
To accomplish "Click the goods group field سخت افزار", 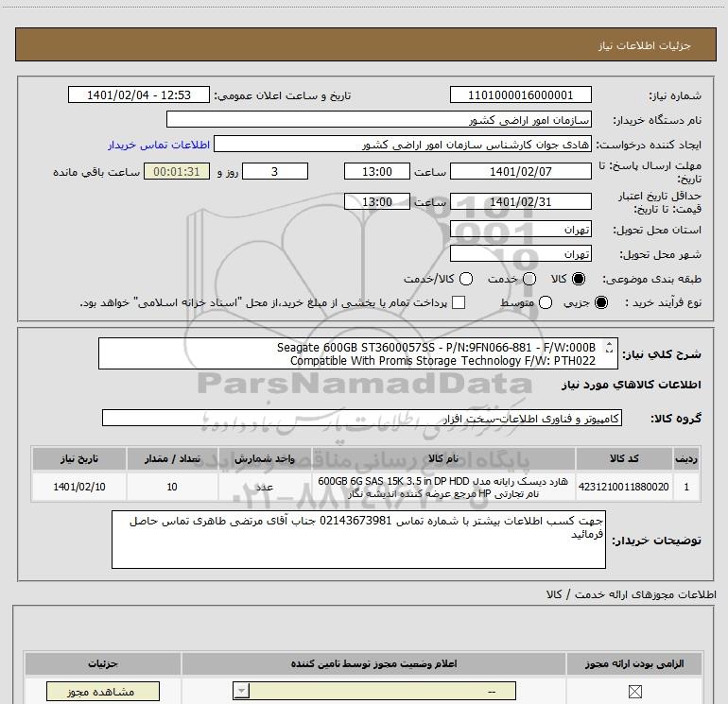I will [362, 418].
